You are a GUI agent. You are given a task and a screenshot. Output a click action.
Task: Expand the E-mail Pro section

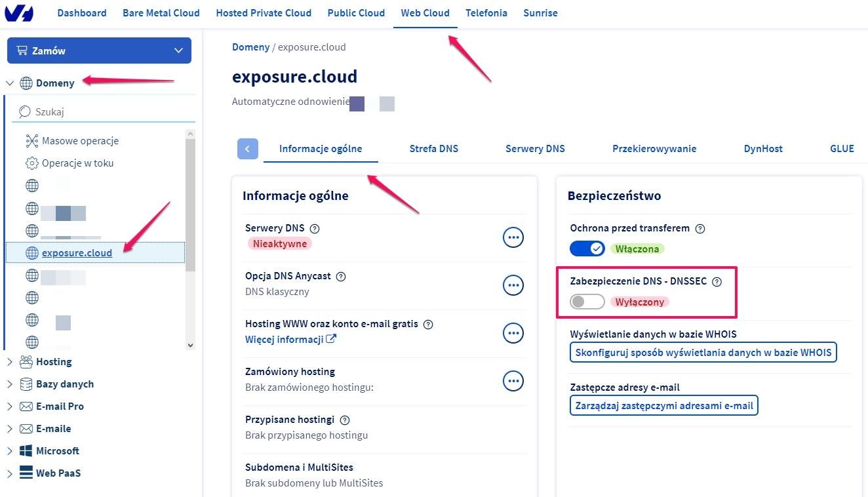(10, 407)
